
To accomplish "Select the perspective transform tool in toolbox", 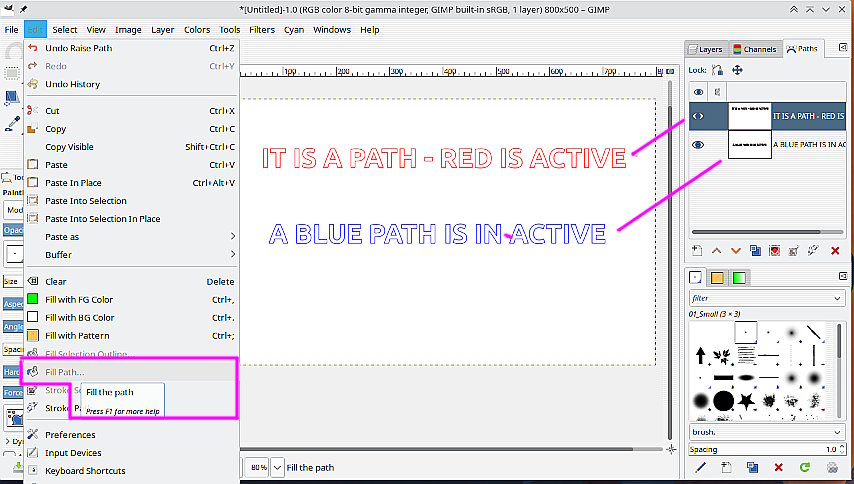I will [x=11, y=98].
